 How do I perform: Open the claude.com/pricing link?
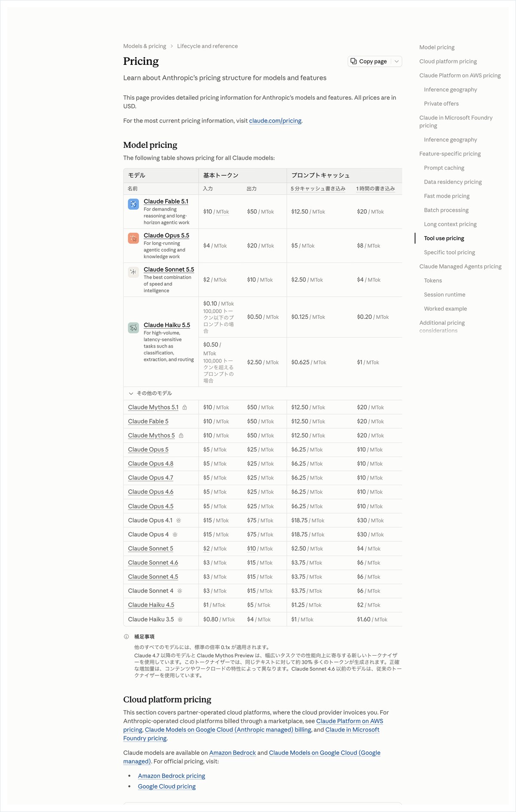[275, 121]
